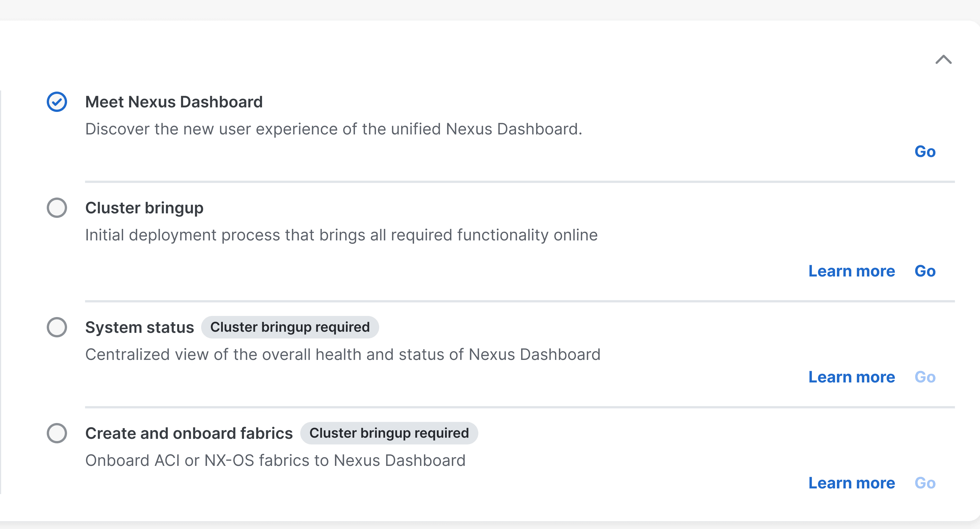The height and width of the screenshot is (529, 980).
Task: Toggle the Create and onboard fabrics circle
Action: click(x=57, y=433)
